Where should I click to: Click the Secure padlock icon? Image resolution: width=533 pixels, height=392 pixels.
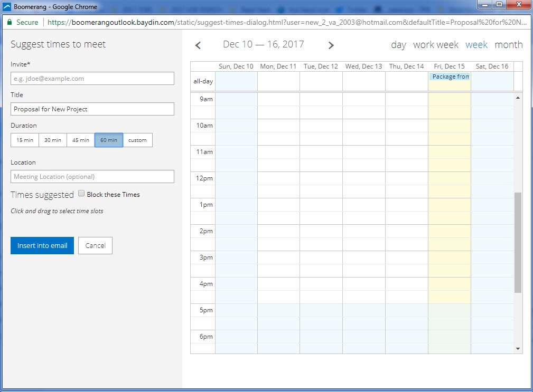9,23
